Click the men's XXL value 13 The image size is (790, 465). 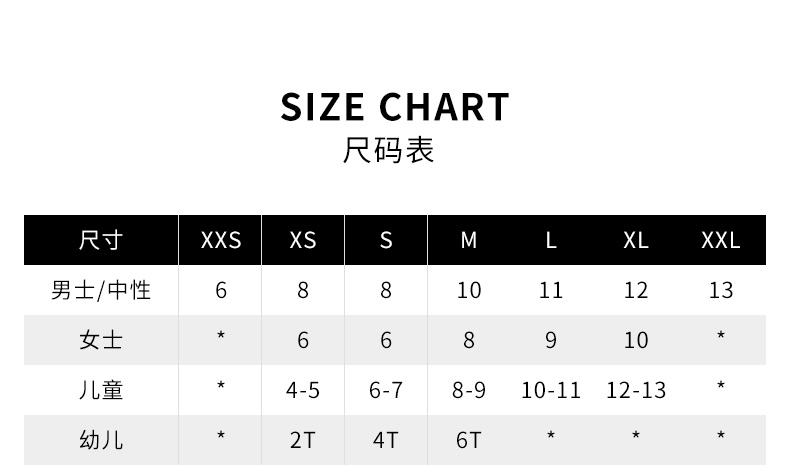pyautogui.click(x=721, y=290)
